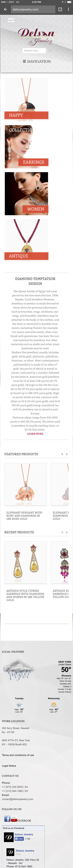Expand the NAVIGATION hamburger menu
The height and width of the screenshot is (868, 73).
coord(36,61)
